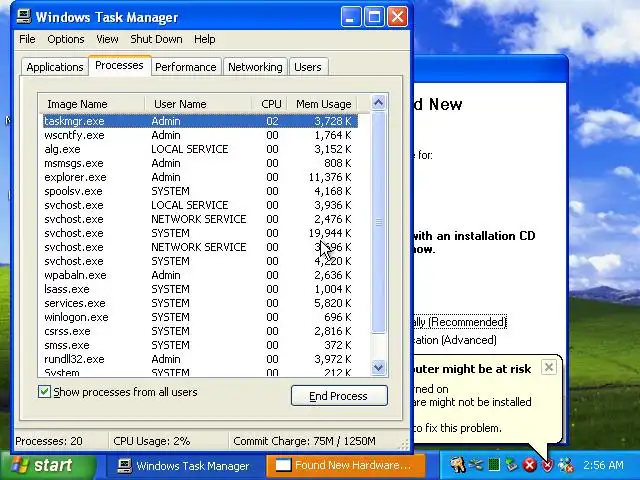Click the green CPU usage tray icon
Image resolution: width=640 pixels, height=480 pixels.
point(494,465)
